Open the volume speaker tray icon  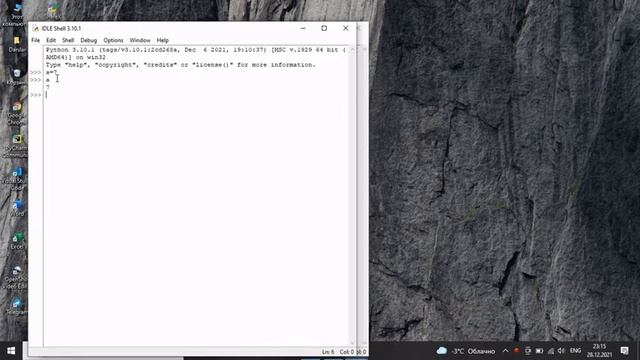click(561, 351)
